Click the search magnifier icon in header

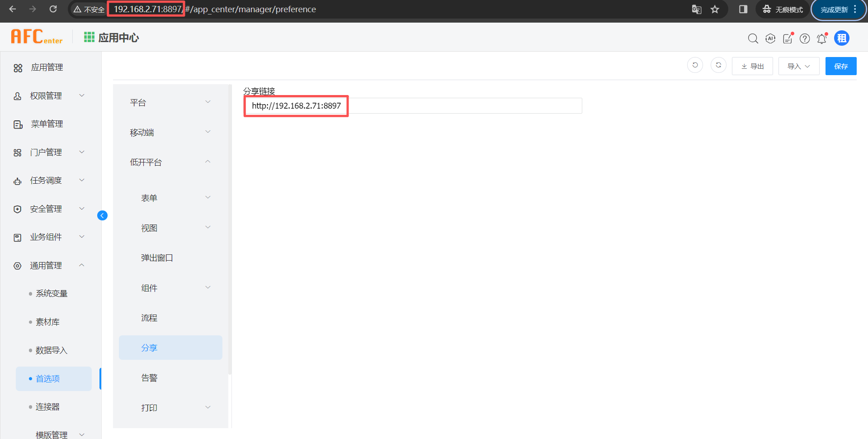753,38
